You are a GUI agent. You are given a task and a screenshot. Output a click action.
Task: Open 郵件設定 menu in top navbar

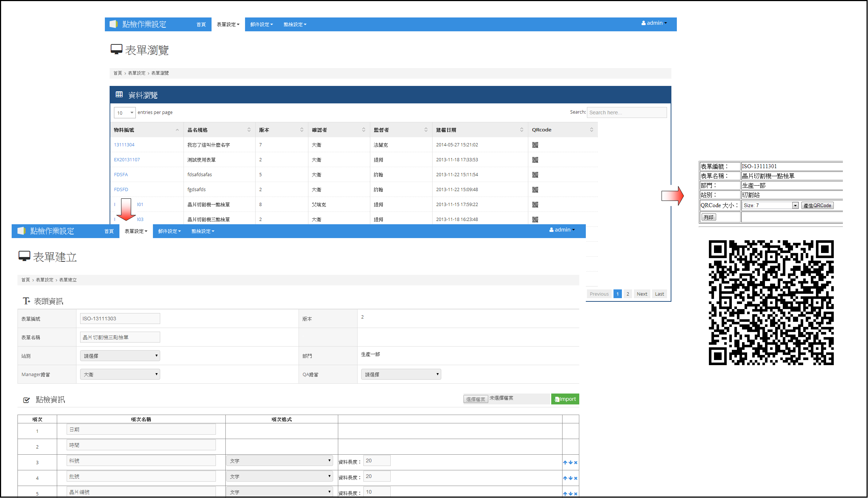click(x=261, y=24)
